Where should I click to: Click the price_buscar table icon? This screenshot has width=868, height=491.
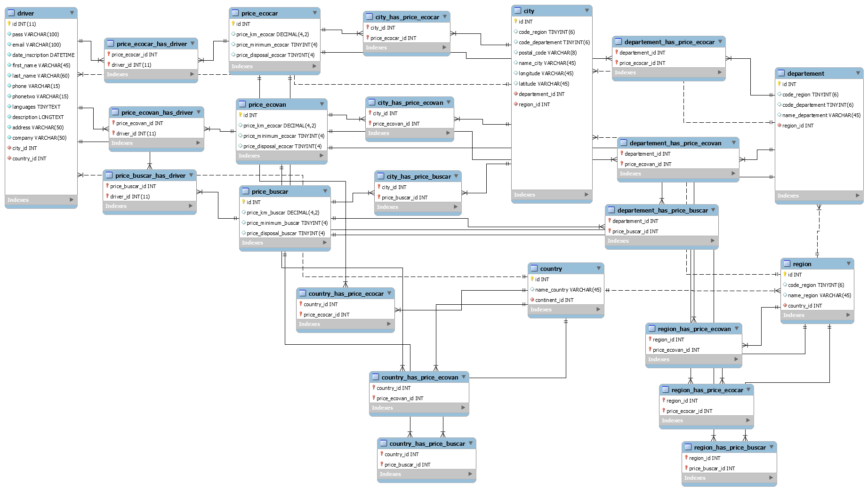click(x=246, y=191)
